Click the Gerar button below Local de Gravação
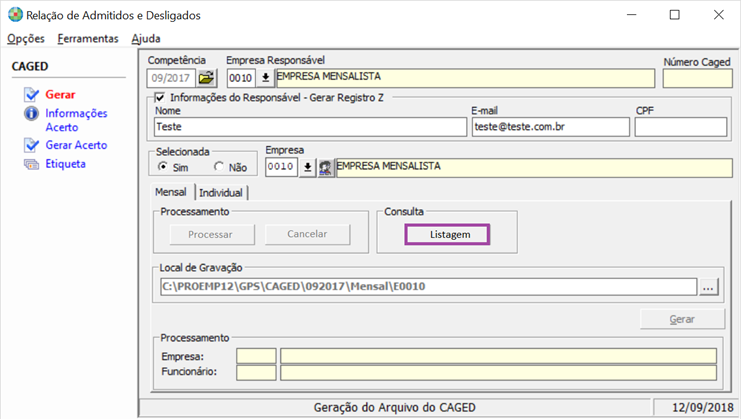 click(682, 319)
